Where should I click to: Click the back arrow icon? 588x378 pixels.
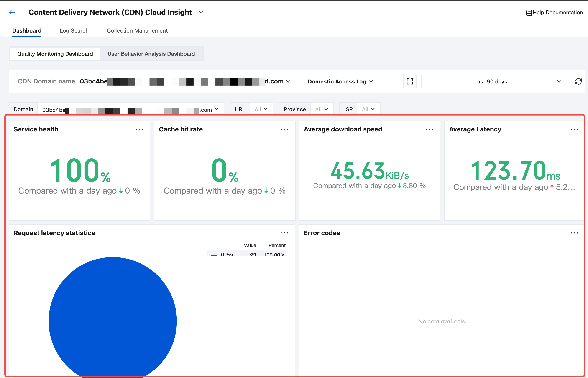click(x=12, y=12)
